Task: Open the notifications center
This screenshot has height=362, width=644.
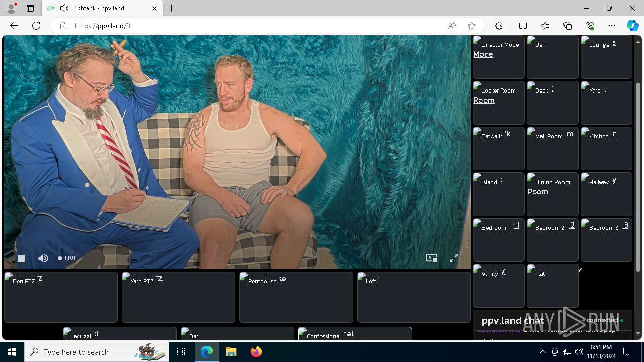Action: (x=627, y=352)
